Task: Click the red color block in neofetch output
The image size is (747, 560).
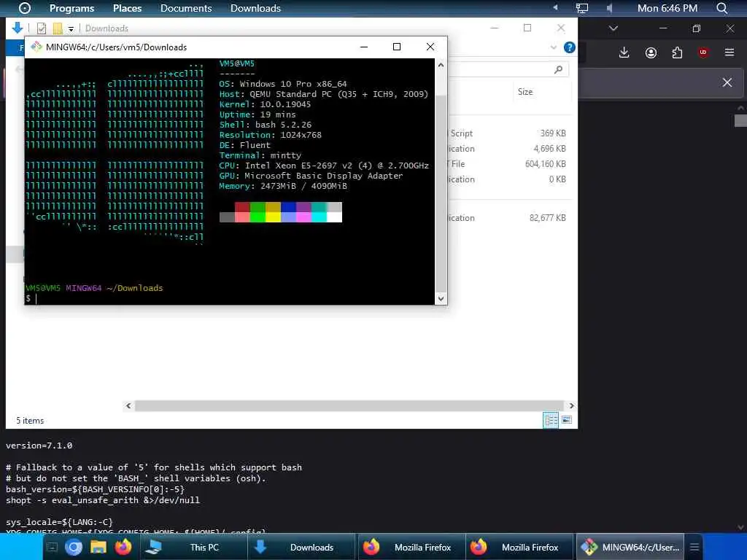Action: 242,206
